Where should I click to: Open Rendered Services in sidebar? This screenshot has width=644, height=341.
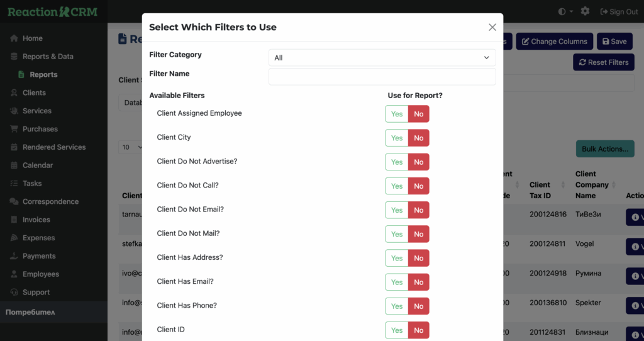[x=53, y=147]
